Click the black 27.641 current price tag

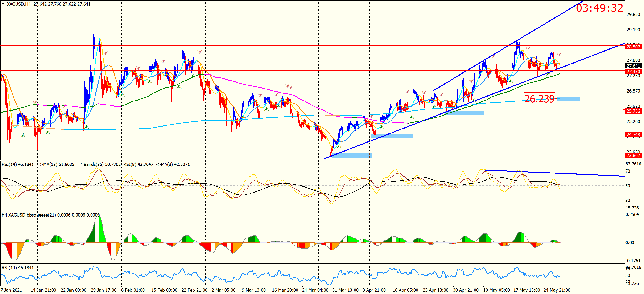click(x=633, y=66)
